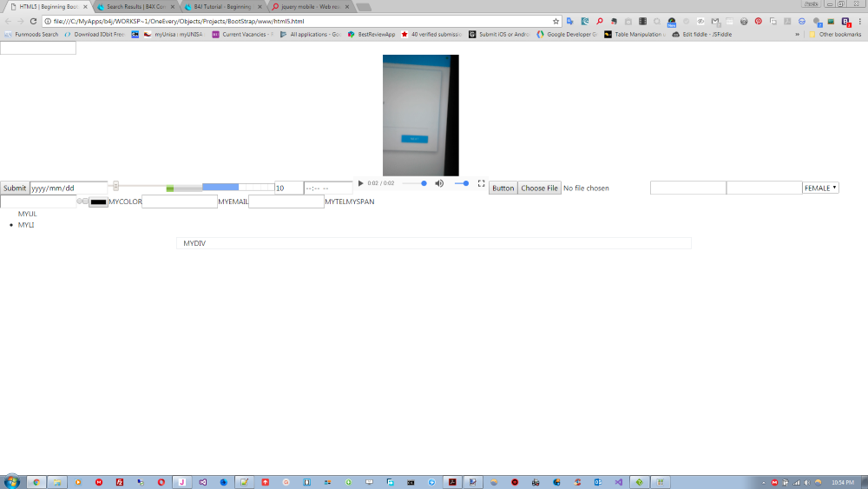Open Chrome from the taskbar

click(36, 482)
